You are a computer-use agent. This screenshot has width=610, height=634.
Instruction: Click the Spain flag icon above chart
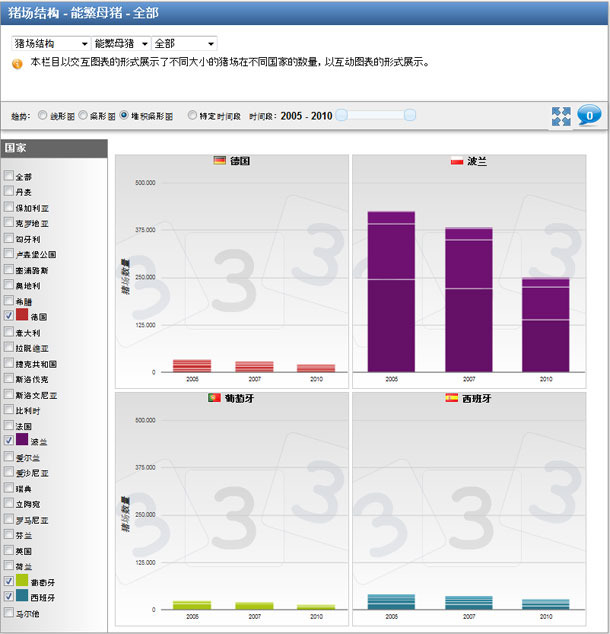pyautogui.click(x=452, y=398)
